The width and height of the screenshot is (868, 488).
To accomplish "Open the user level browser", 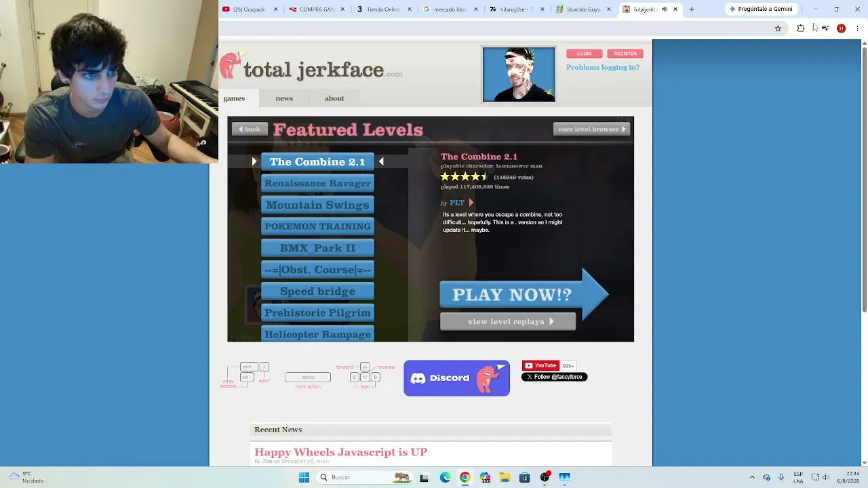I will (591, 129).
